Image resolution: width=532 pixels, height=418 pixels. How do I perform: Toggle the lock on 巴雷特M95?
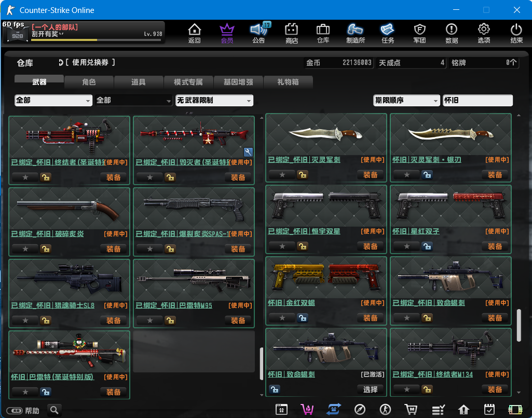170,321
